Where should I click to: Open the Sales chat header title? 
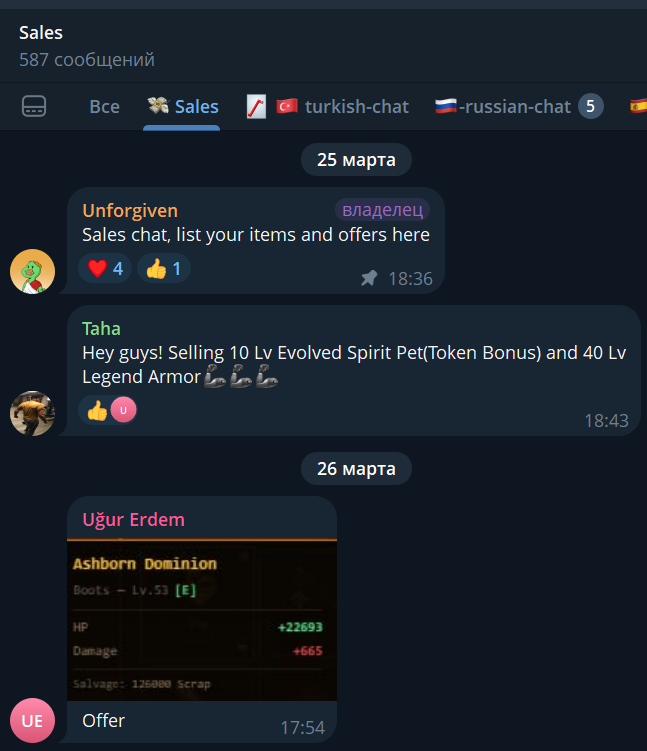coord(41,33)
